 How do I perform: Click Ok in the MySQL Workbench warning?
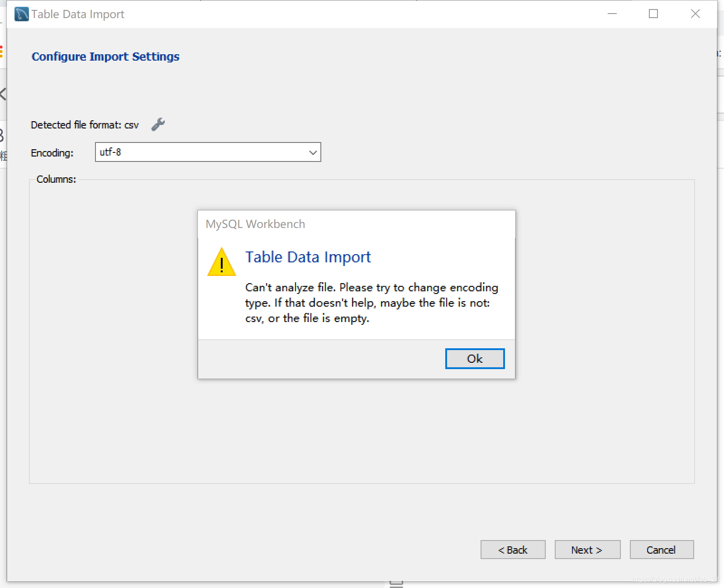pyautogui.click(x=475, y=359)
